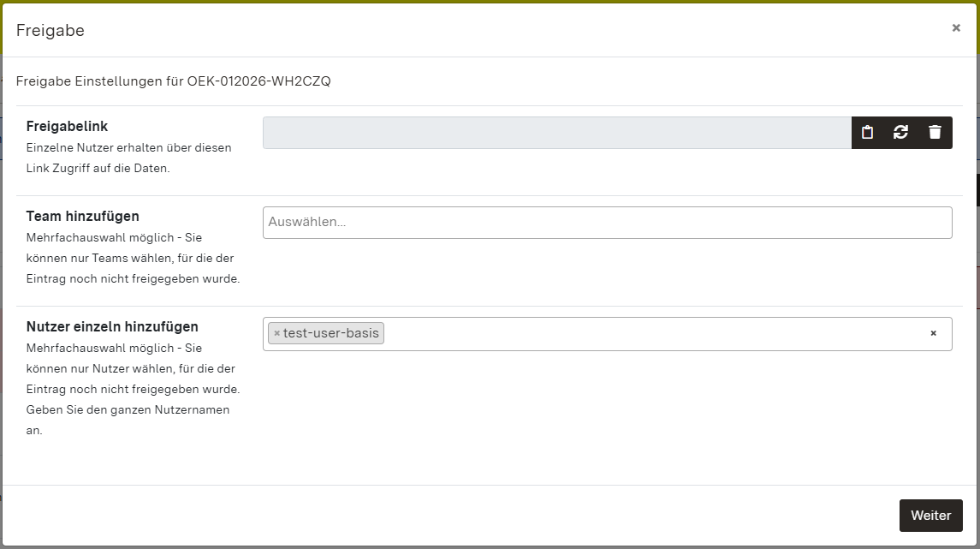Click the 'Geben Sie den ganzen Nutzernamen' hint
980x549 pixels.
coord(128,409)
